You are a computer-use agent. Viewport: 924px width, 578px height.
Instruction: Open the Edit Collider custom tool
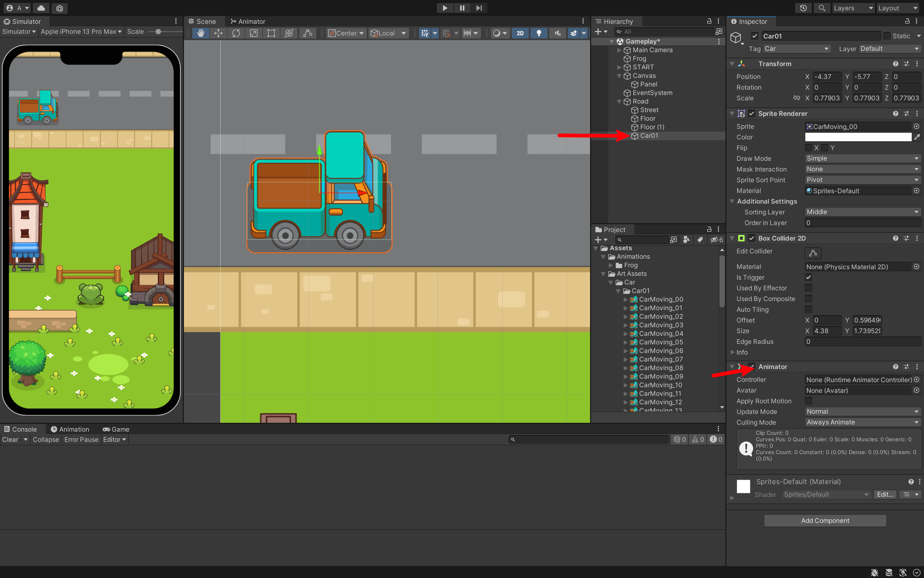[x=307, y=33]
